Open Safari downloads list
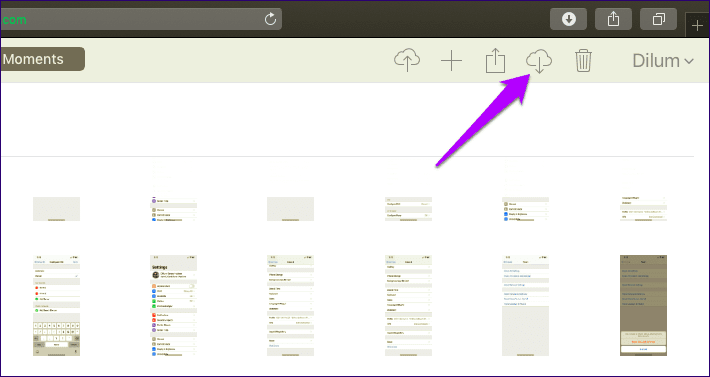This screenshot has height=377, width=710. (x=569, y=19)
